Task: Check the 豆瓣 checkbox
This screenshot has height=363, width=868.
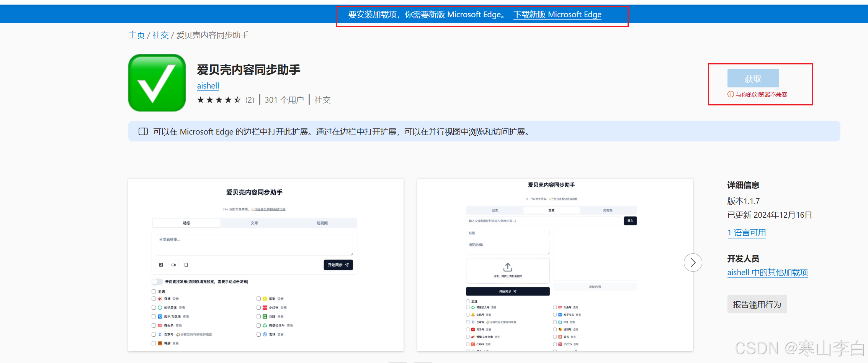Action: (x=258, y=317)
